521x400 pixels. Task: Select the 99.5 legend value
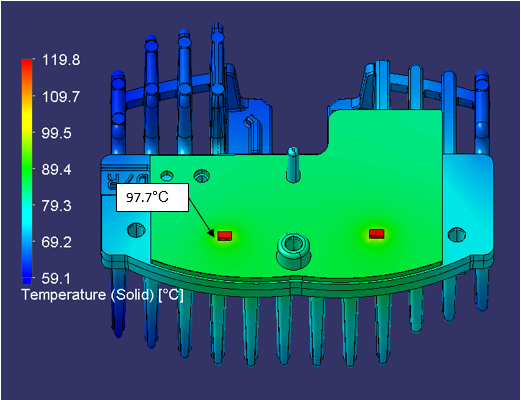(x=56, y=133)
